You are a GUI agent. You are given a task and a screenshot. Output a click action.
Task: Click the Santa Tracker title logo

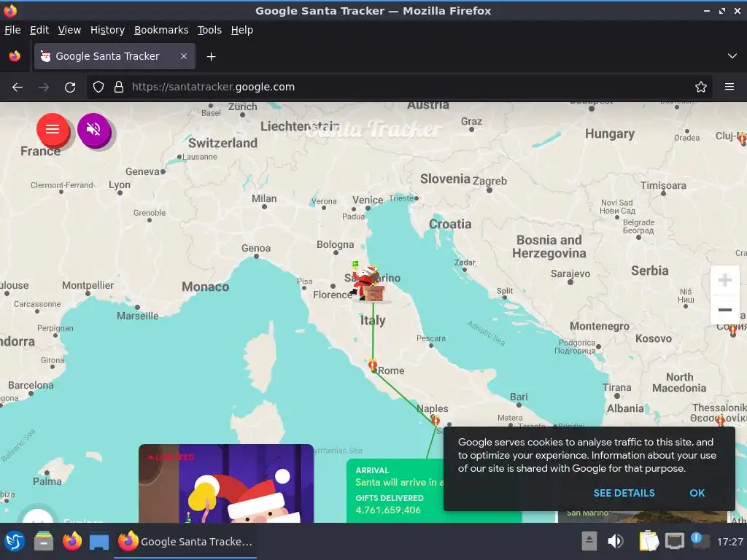[x=374, y=128]
